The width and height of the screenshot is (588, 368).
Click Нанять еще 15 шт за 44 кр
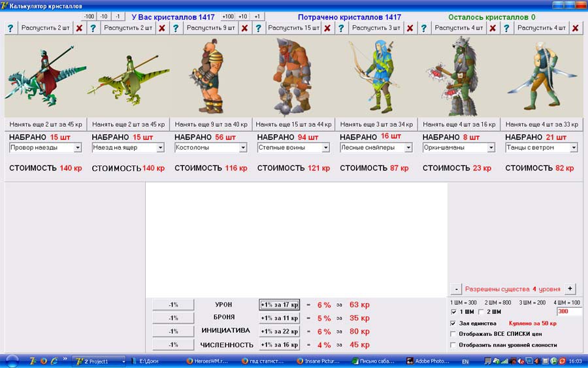coord(293,124)
